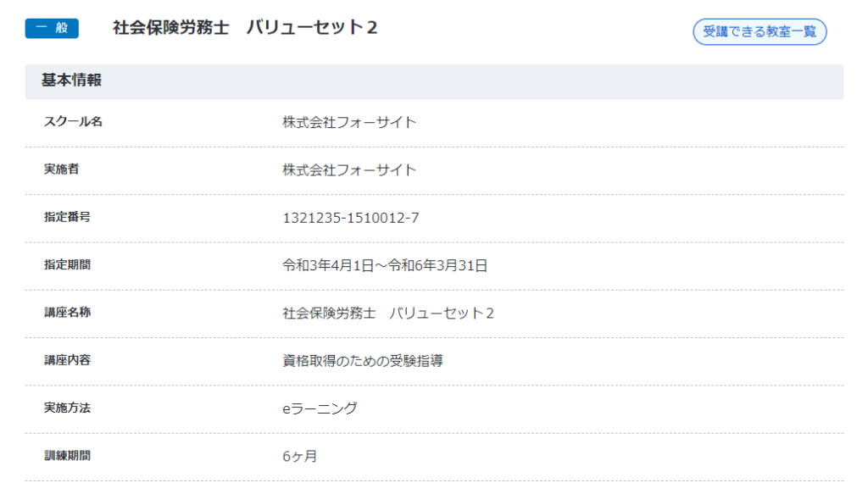Click the 講座内容 row label
The width and height of the screenshot is (868, 483).
point(67,360)
